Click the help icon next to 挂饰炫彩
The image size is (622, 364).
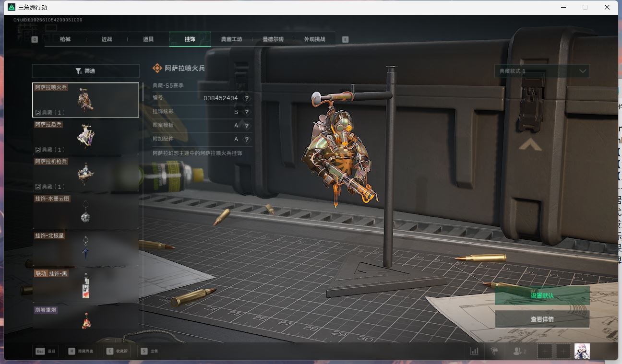coord(247,112)
